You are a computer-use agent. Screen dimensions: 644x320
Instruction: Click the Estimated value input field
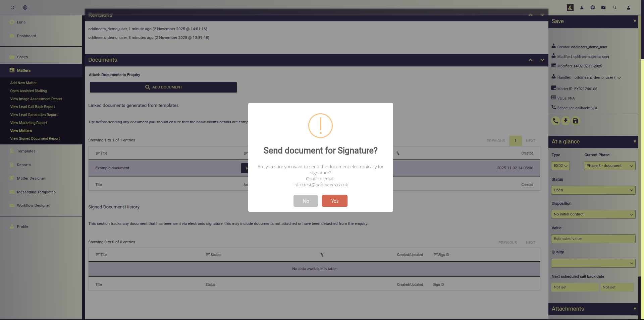coord(593,239)
